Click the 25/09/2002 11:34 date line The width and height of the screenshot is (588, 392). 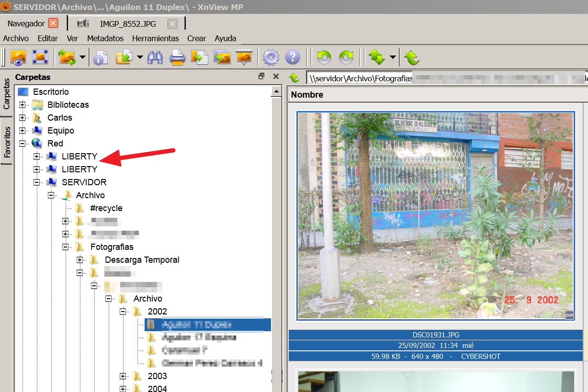coord(436,346)
